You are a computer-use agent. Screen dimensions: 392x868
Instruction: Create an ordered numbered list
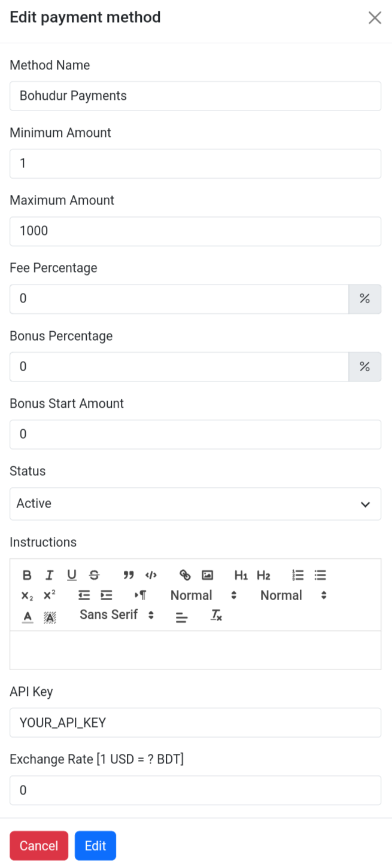click(298, 575)
